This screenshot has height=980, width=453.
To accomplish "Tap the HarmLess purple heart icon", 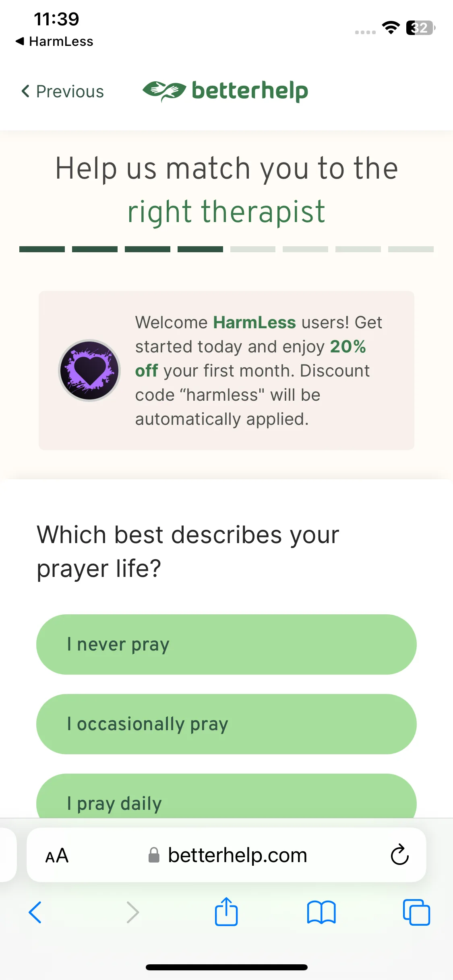I will point(89,370).
